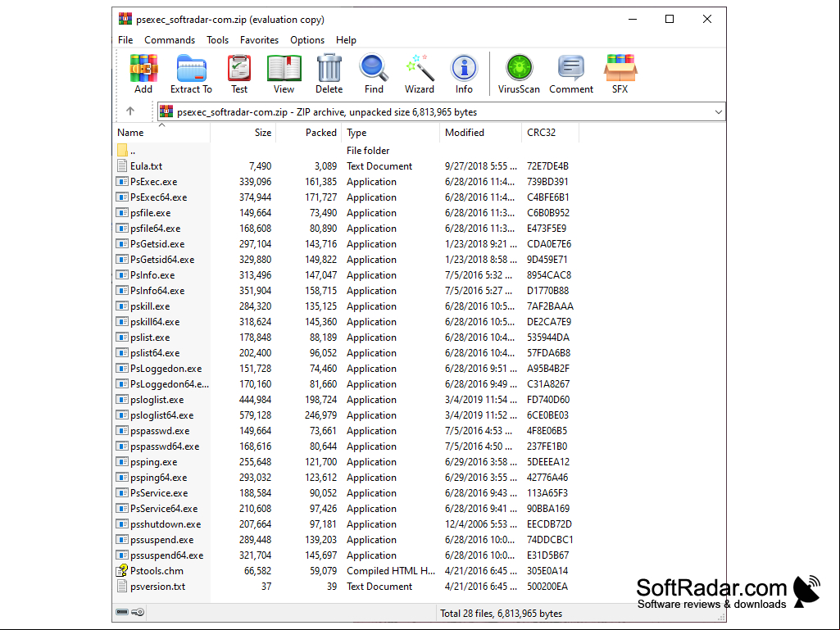Select the PsService64.exe file name

coord(164,508)
